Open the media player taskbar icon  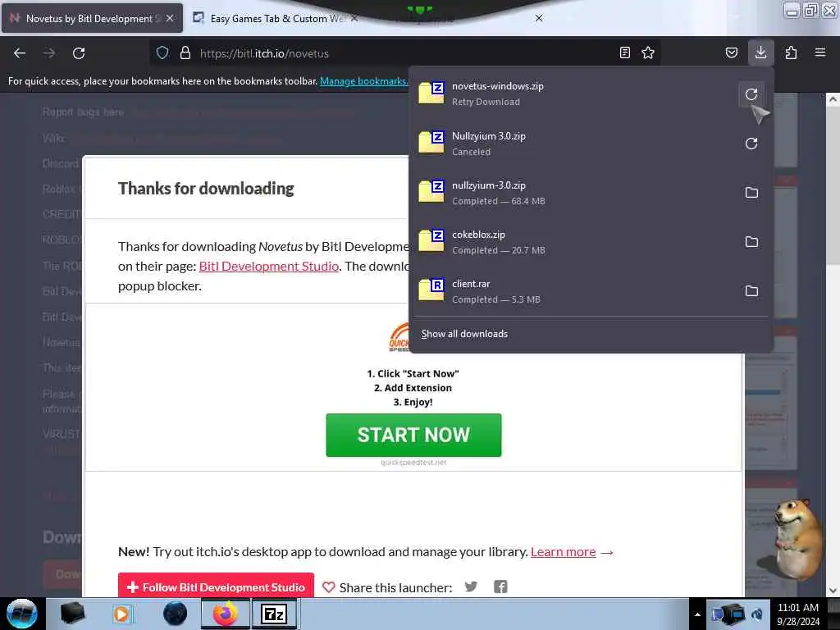(122, 614)
